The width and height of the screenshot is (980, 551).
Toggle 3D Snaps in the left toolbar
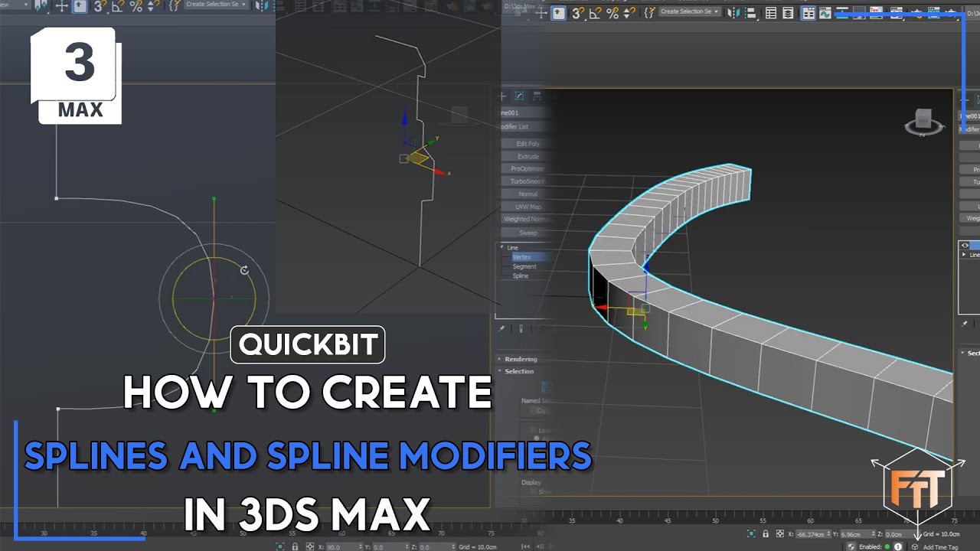(x=100, y=7)
